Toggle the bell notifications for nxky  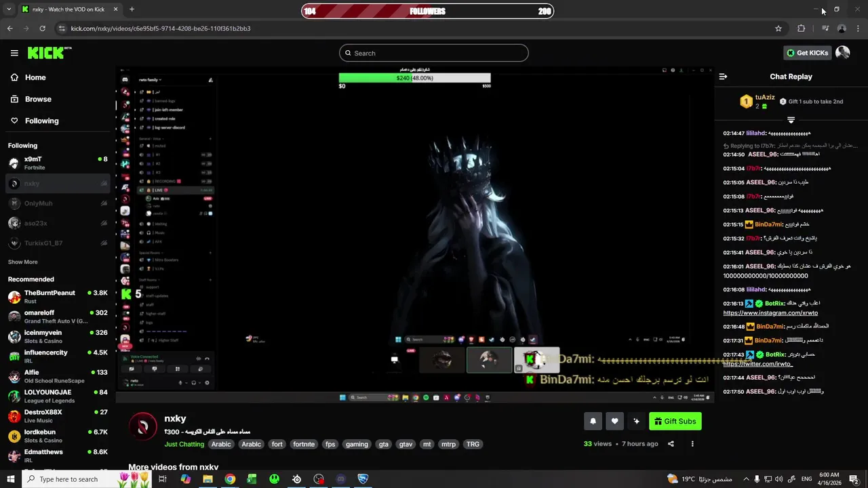tap(593, 421)
